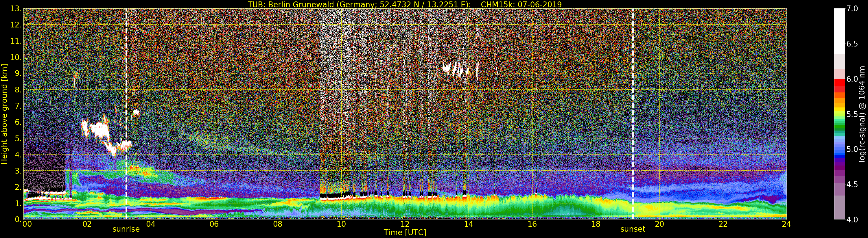Image resolution: width=868 pixels, height=238 pixels.
Task: Click the x-axis tick label '14'
Action: (x=468, y=224)
